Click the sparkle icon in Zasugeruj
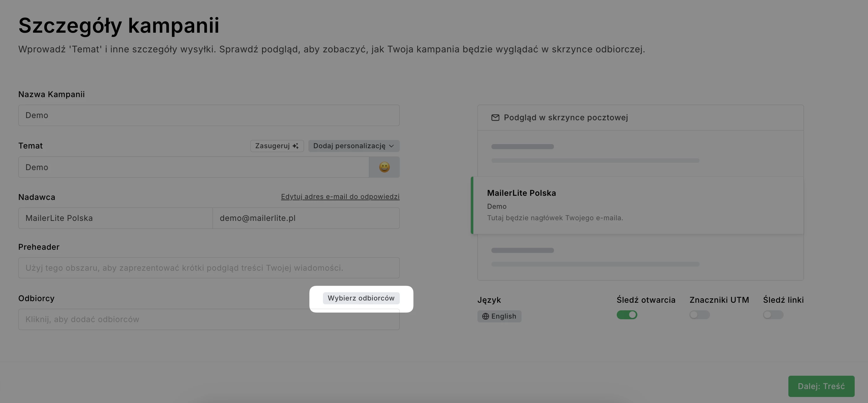 [295, 146]
